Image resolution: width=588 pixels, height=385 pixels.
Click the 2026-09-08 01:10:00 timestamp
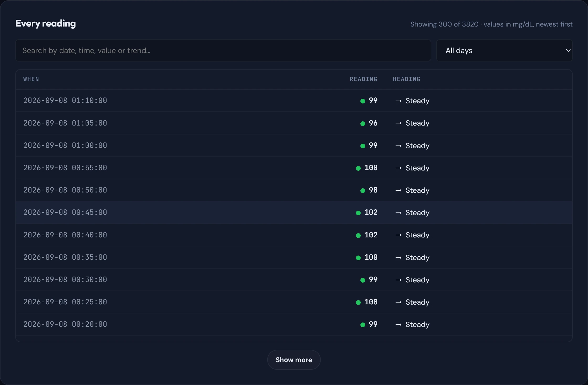click(65, 101)
